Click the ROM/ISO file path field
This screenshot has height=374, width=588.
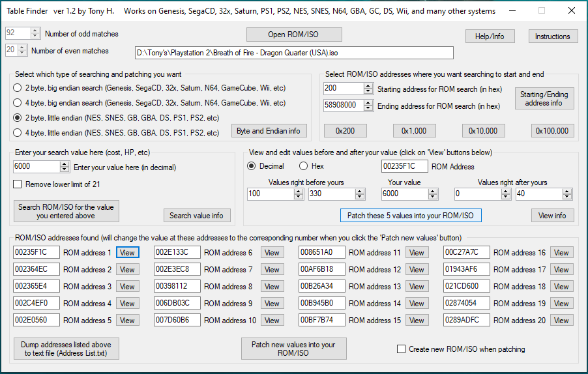coord(293,53)
